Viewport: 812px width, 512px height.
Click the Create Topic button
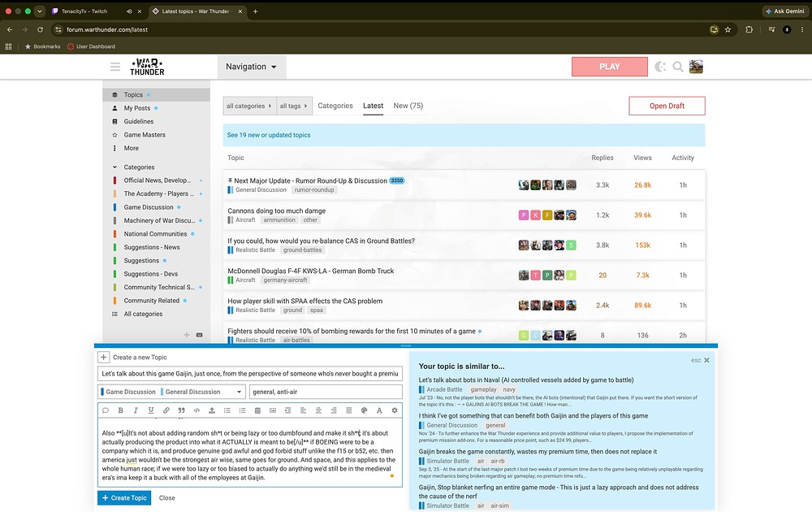(x=124, y=497)
